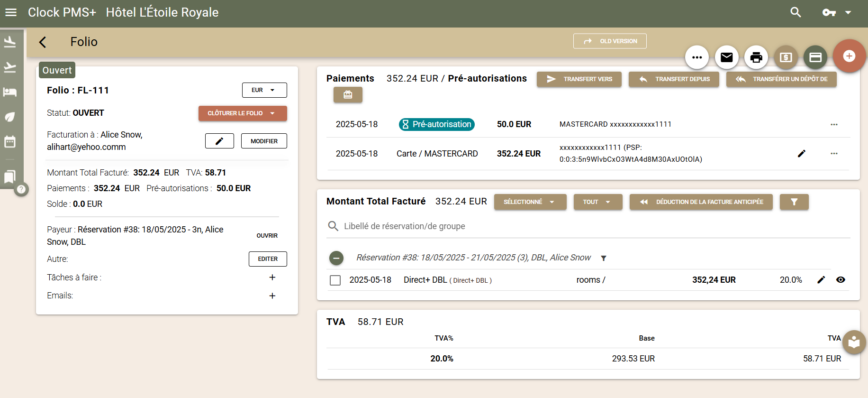Print the folio with printer icon
Image resolution: width=868 pixels, height=398 pixels.
[x=756, y=57]
